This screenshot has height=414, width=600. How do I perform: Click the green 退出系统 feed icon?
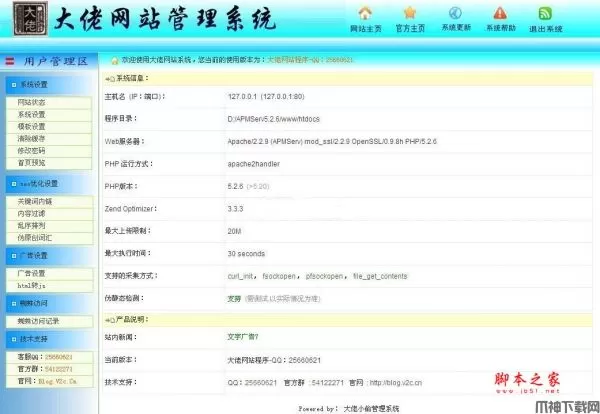coord(545,13)
